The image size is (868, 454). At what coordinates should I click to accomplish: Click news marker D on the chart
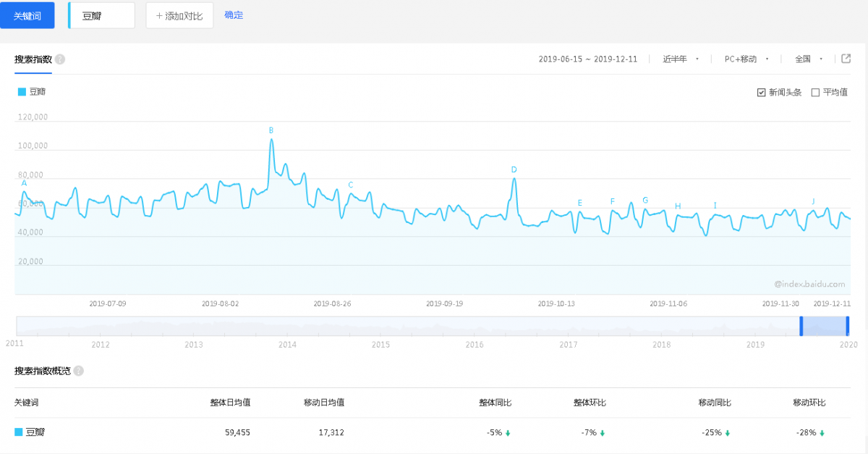(x=514, y=170)
